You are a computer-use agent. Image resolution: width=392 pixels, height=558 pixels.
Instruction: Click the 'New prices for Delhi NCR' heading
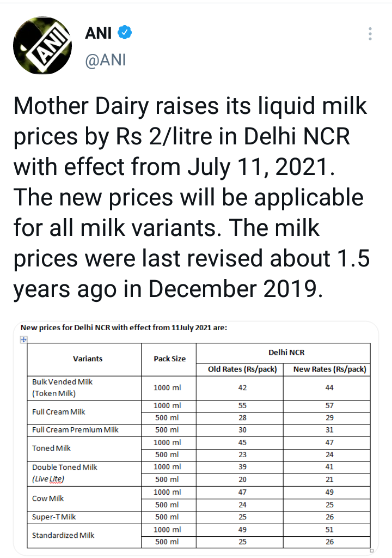[123, 328]
